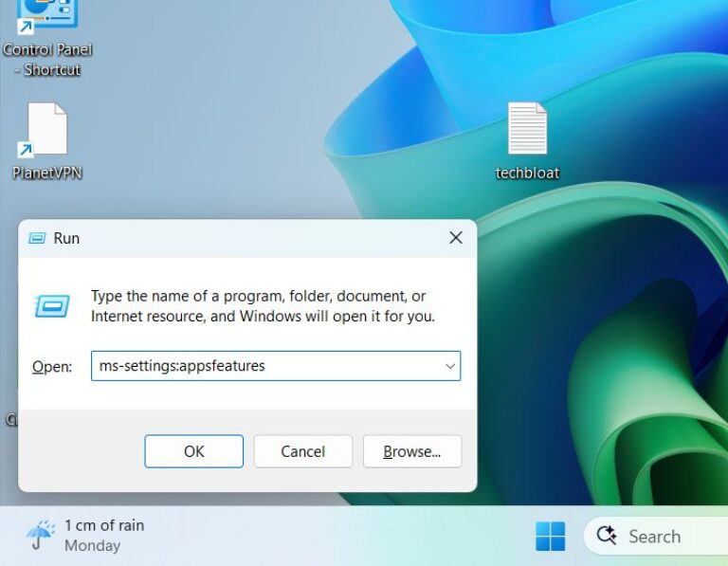Confirm with the OK button
The width and height of the screenshot is (728, 566).
[x=193, y=451]
